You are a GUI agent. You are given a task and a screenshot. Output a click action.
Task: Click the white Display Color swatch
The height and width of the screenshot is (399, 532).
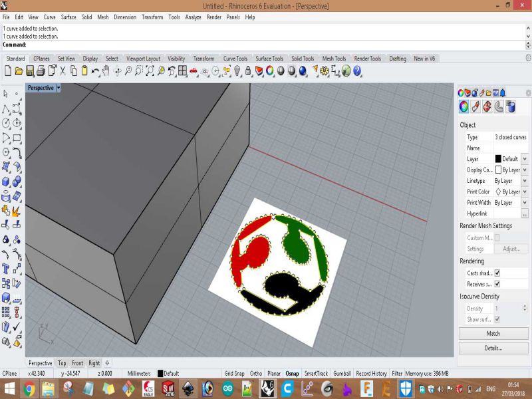click(x=498, y=170)
